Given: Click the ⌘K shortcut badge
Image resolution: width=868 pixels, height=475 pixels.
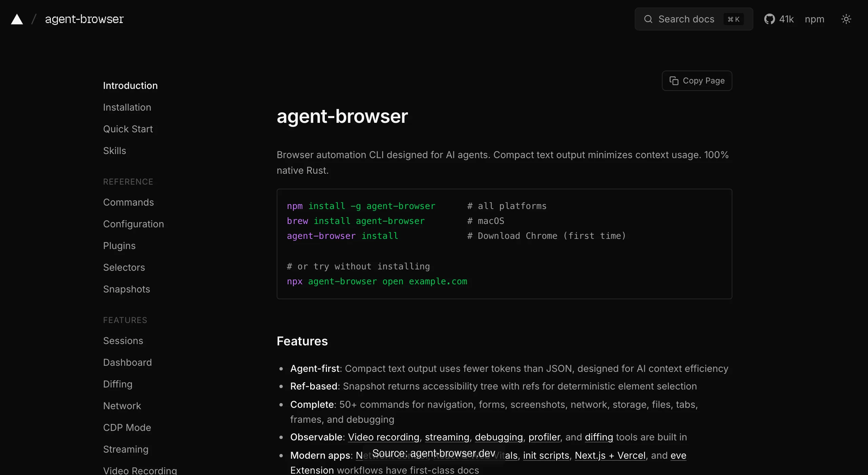Looking at the screenshot, I should click(733, 19).
